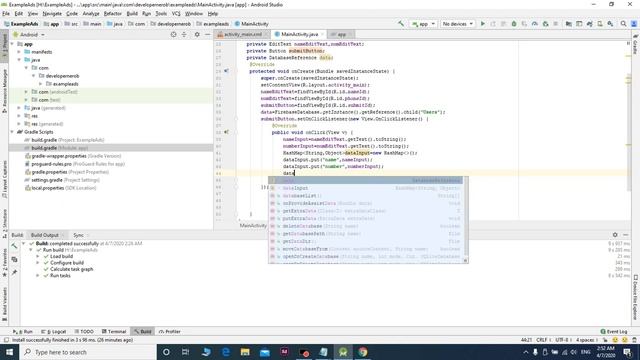640x360 pixels.
Task: Open the VCS menu
Action: tap(176, 13)
